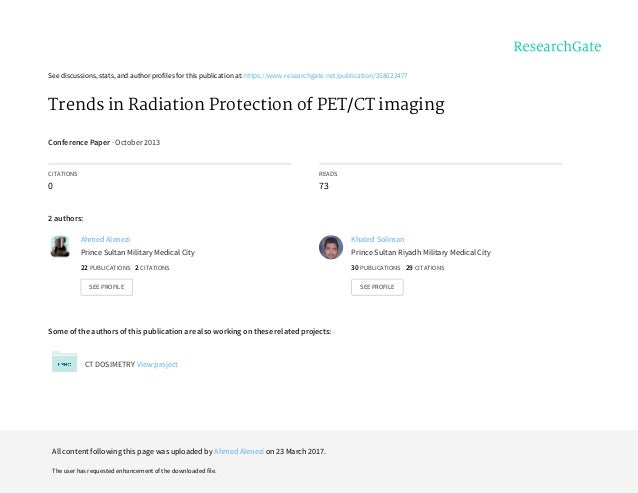Click the ResearchGate logo
This screenshot has height=493, width=638.
pos(557,47)
